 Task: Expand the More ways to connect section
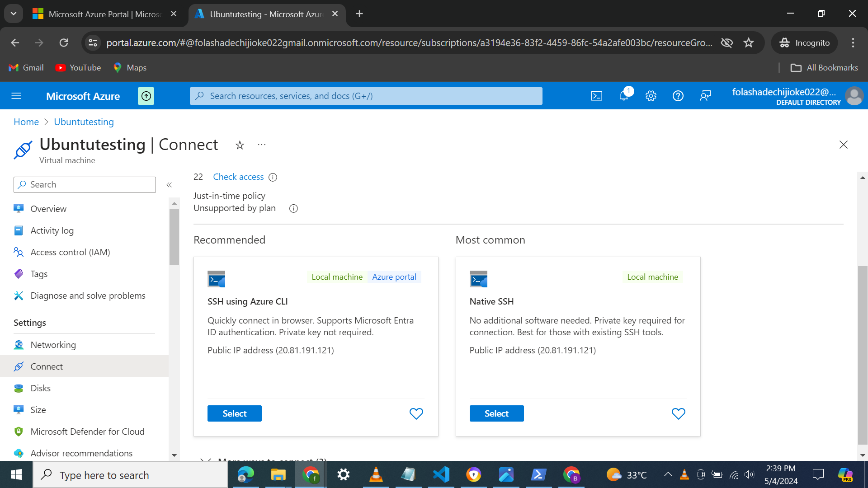click(x=206, y=459)
